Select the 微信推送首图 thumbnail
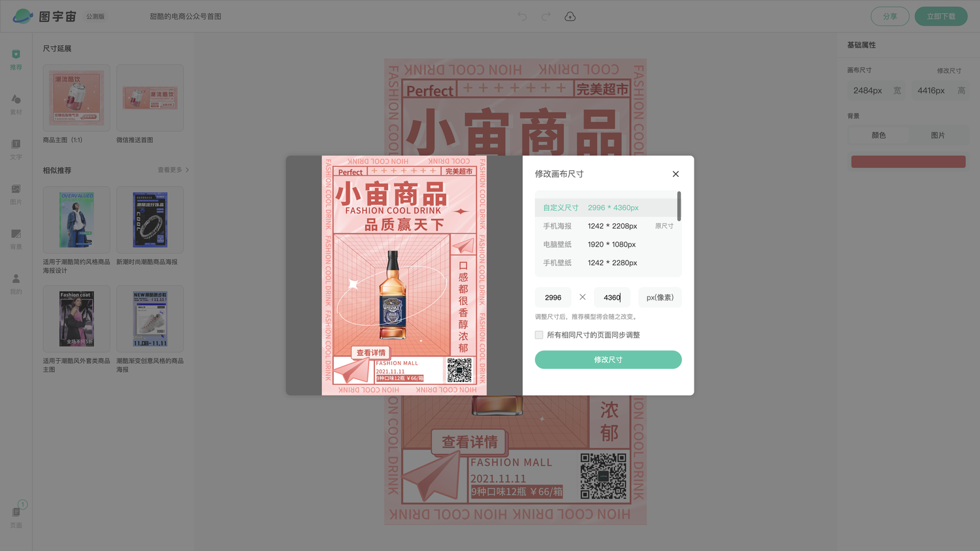The image size is (980, 551). tap(150, 98)
